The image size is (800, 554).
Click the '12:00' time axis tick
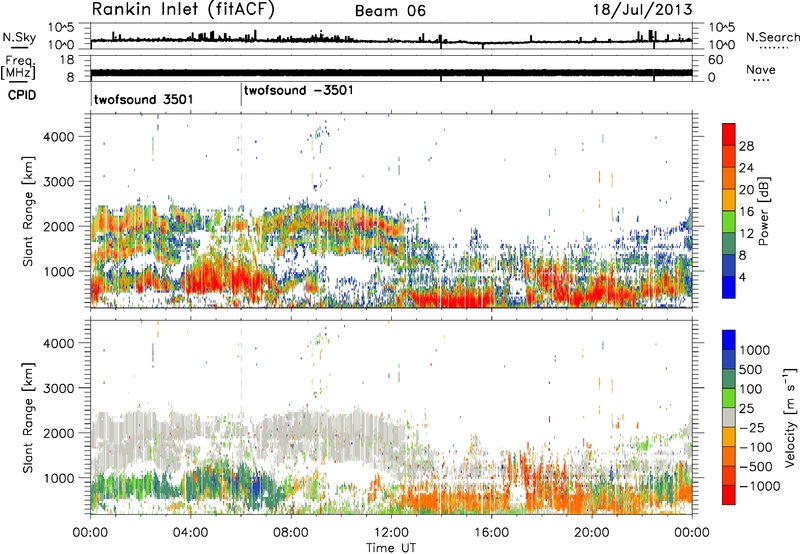[x=391, y=533]
